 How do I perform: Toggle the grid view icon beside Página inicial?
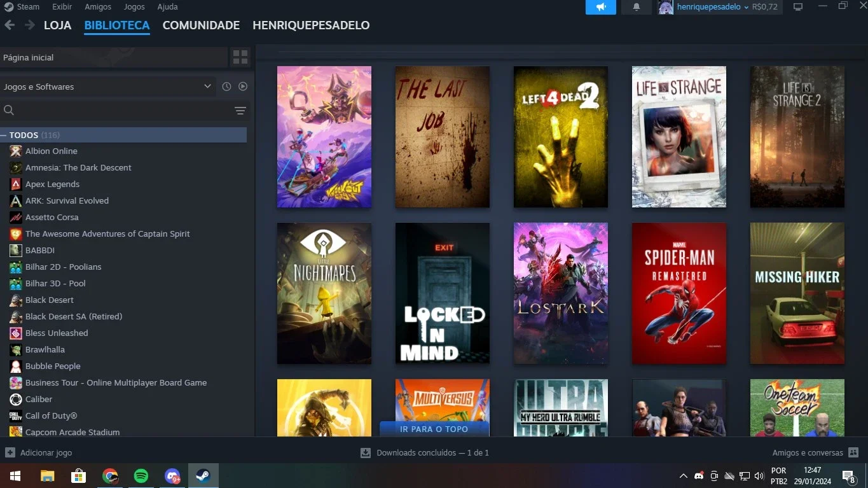pos(240,57)
